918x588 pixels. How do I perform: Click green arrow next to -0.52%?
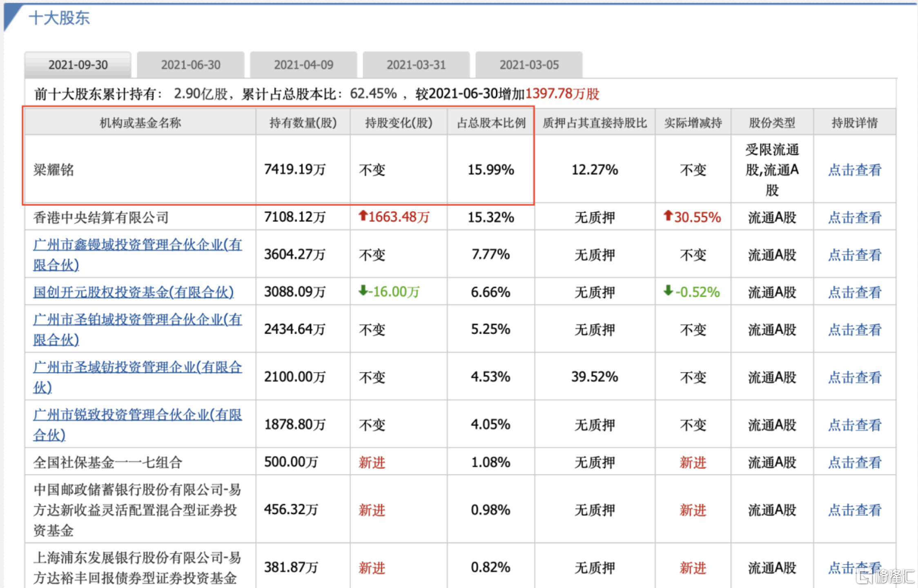click(x=668, y=291)
